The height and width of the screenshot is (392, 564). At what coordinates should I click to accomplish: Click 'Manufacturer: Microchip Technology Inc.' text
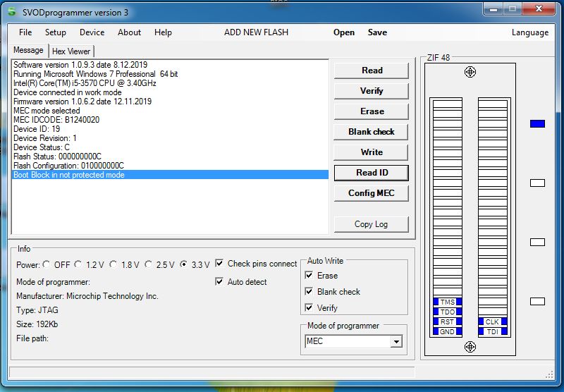(87, 296)
